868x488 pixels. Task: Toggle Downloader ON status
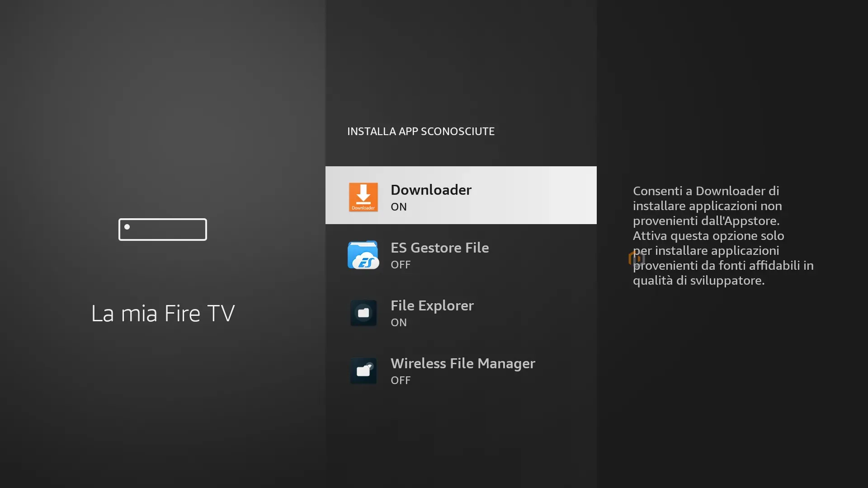pyautogui.click(x=399, y=207)
